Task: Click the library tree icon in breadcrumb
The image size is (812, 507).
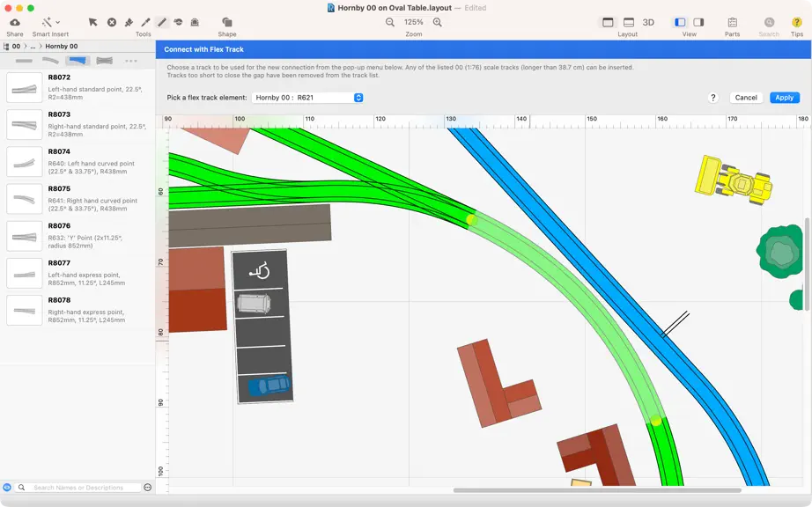Action: (6, 46)
